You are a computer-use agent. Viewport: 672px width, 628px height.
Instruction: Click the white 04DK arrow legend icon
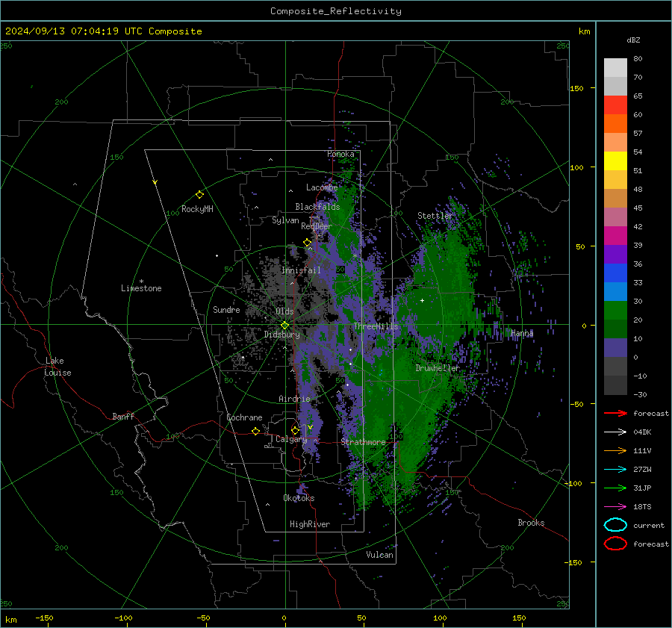click(x=615, y=432)
